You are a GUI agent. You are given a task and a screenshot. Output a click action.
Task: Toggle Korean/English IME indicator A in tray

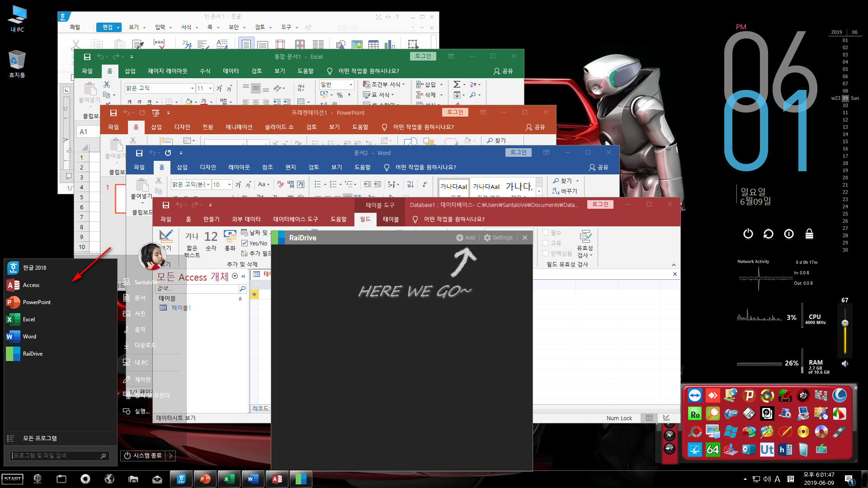777,479
